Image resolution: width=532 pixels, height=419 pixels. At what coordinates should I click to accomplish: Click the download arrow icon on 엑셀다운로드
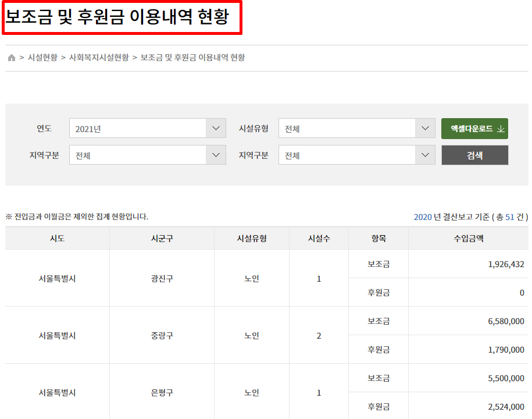tap(501, 129)
